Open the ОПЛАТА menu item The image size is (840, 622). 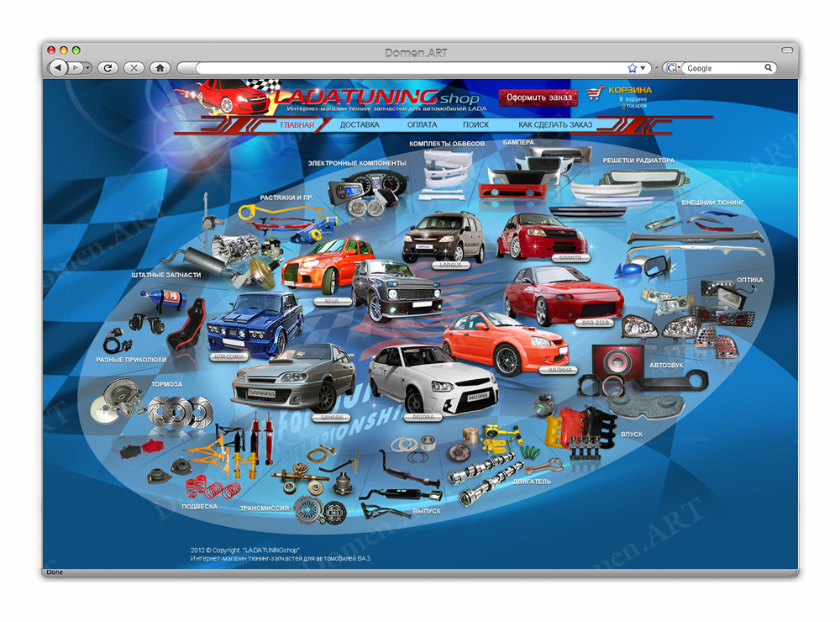point(423,125)
